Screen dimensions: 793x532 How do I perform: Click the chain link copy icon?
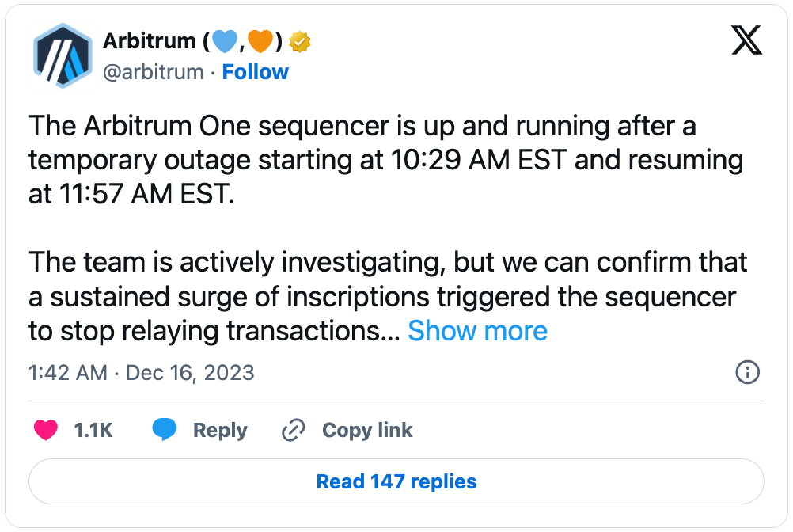pyautogui.click(x=294, y=431)
